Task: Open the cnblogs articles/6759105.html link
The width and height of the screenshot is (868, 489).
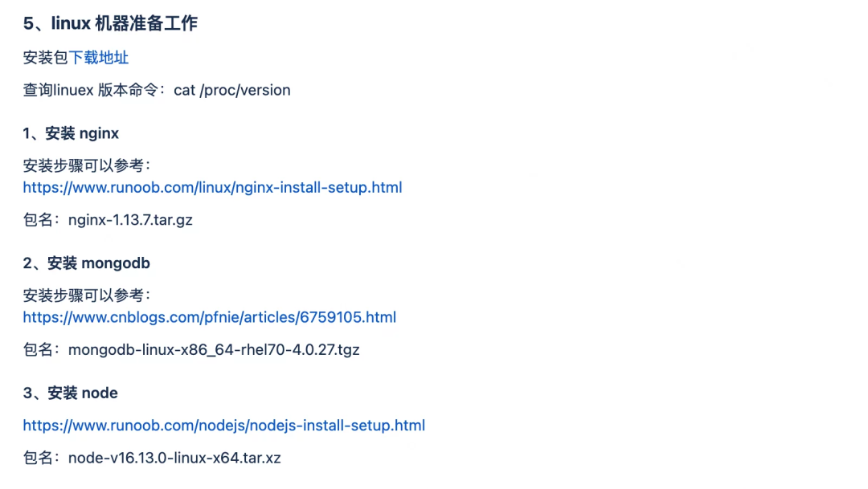Action: click(x=209, y=317)
